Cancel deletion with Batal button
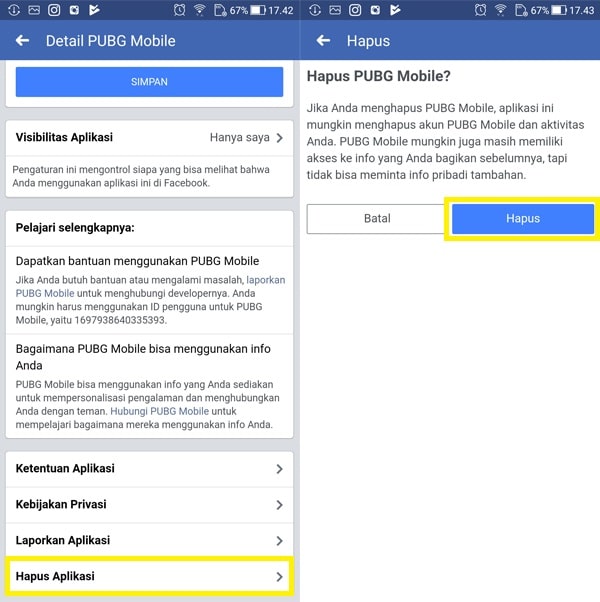600x602 pixels. pos(377,218)
